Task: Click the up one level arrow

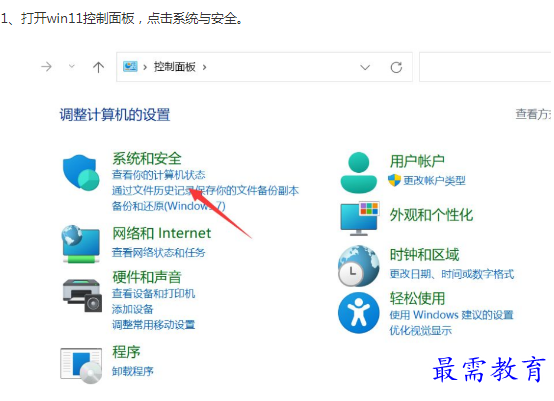Action: tap(98, 67)
